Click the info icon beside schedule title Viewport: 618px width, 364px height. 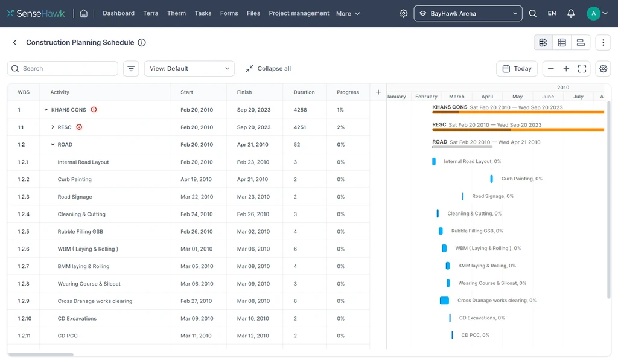coord(142,43)
